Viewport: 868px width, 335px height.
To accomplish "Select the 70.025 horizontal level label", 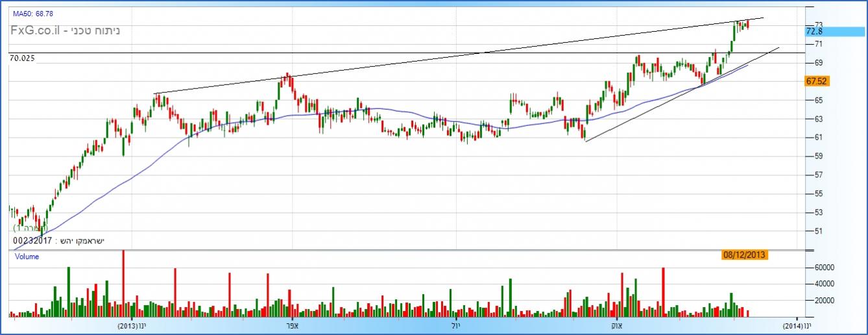I will pyautogui.click(x=22, y=58).
